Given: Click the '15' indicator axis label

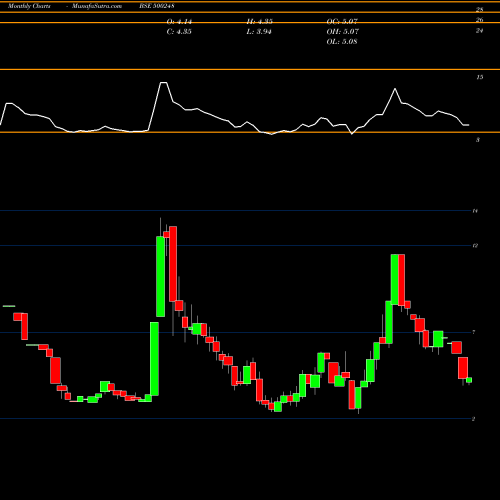Looking at the screenshot, I should [x=479, y=77].
